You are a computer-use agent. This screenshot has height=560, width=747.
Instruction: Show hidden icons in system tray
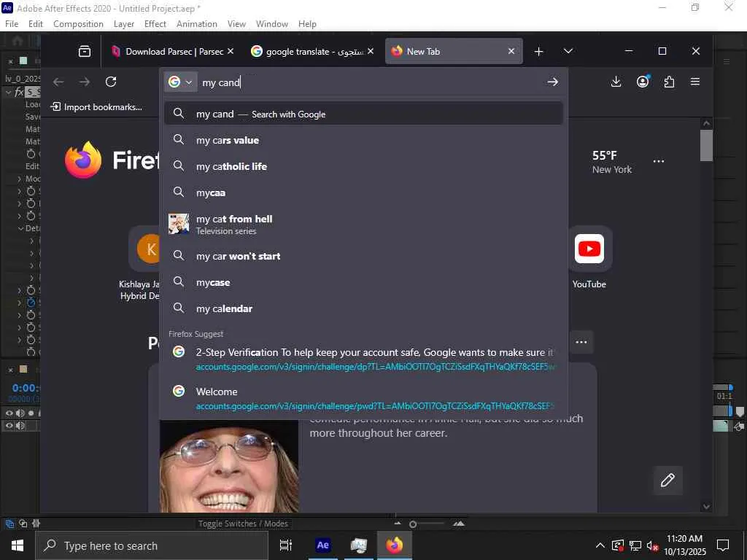click(x=600, y=545)
